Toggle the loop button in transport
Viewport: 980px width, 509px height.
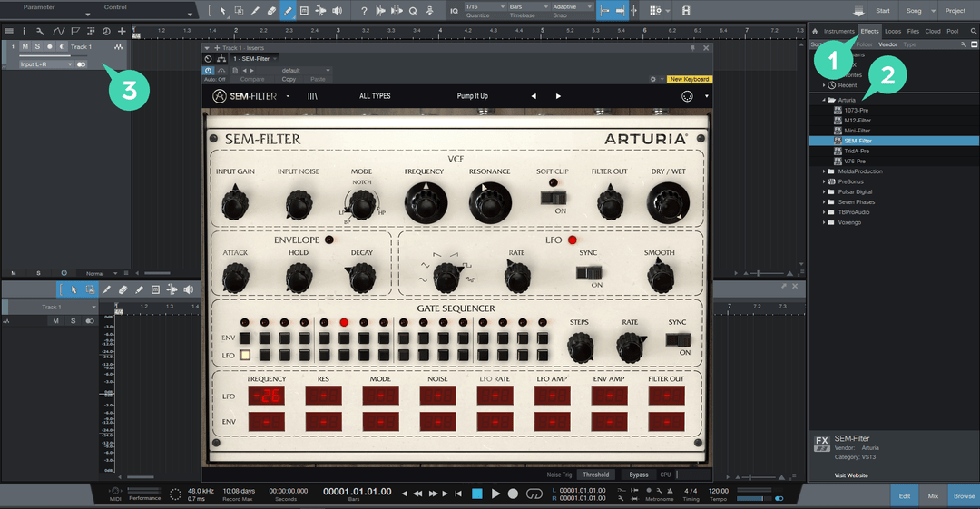pos(534,494)
